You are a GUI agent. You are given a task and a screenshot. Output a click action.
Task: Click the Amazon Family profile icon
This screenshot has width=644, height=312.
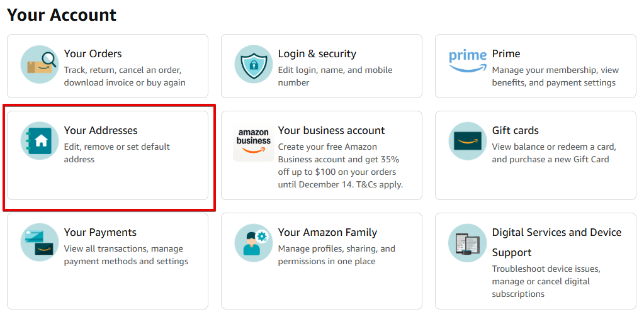254,243
